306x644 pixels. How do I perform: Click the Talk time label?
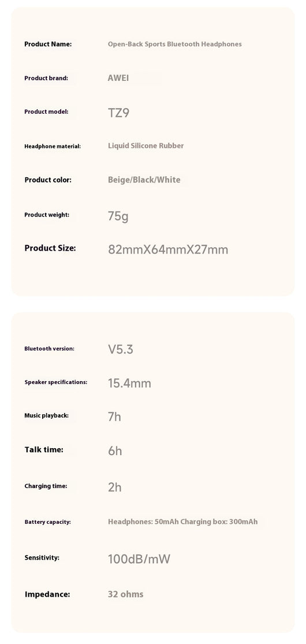coord(44,450)
